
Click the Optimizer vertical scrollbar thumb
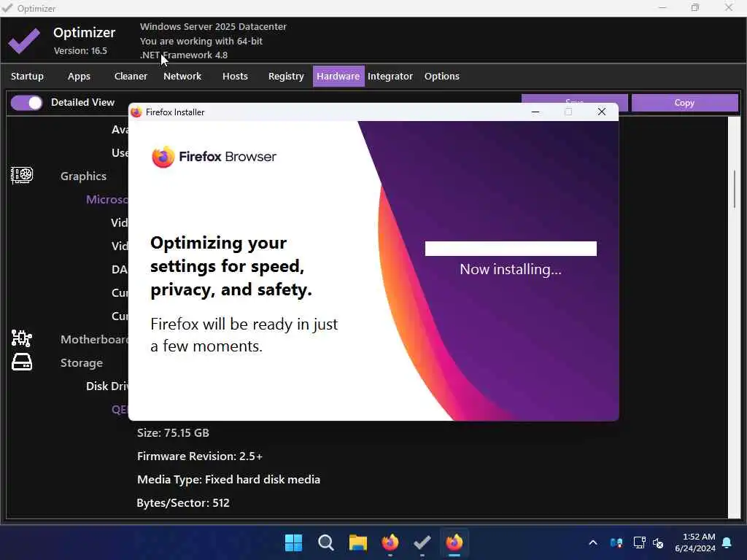(734, 189)
